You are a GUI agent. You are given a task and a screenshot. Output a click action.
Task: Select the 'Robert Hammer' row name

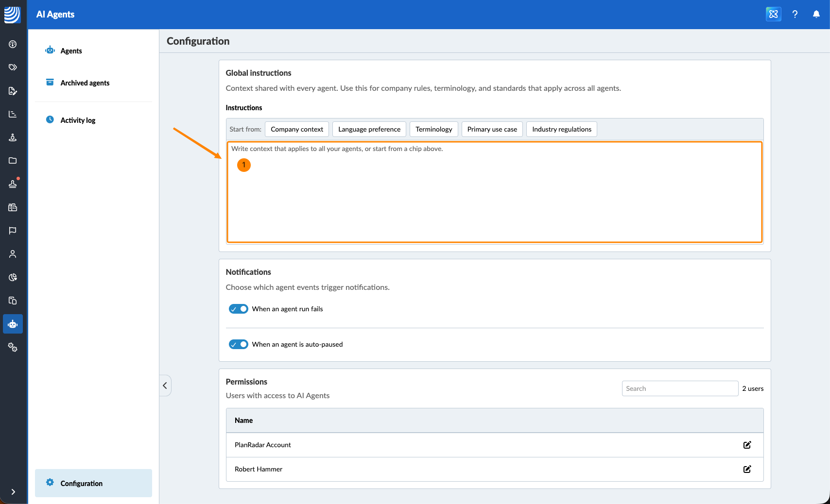tap(259, 469)
